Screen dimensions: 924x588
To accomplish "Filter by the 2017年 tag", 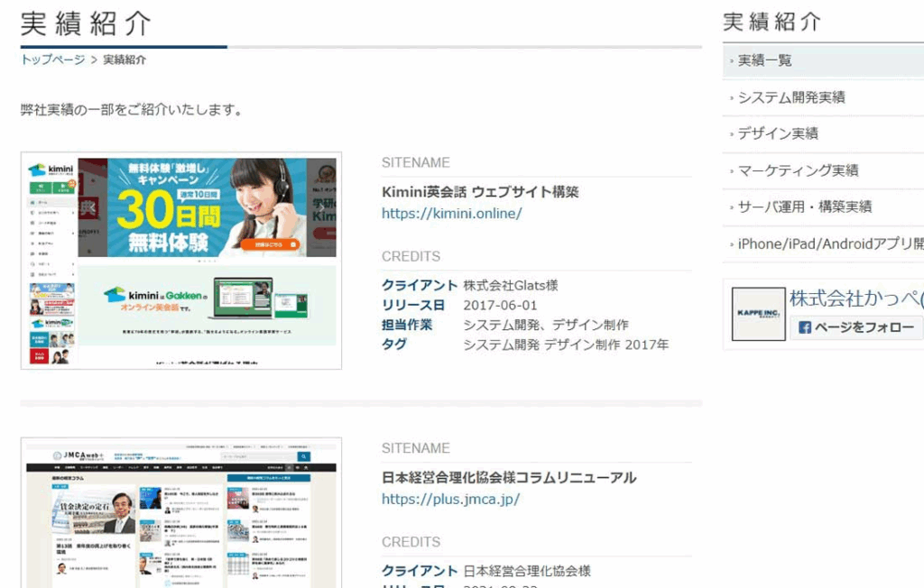I will (647, 345).
